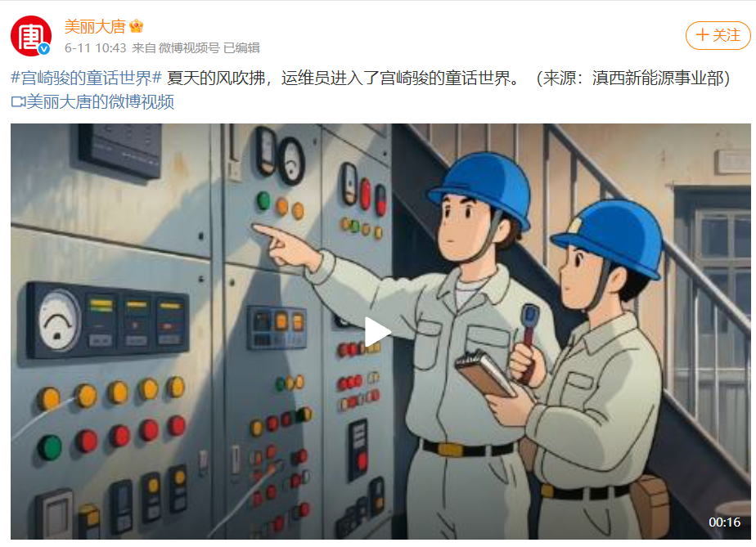Image resolution: width=756 pixels, height=547 pixels.
Task: Open the #宫崎骏的童话世界# hashtag
Action: [x=86, y=78]
